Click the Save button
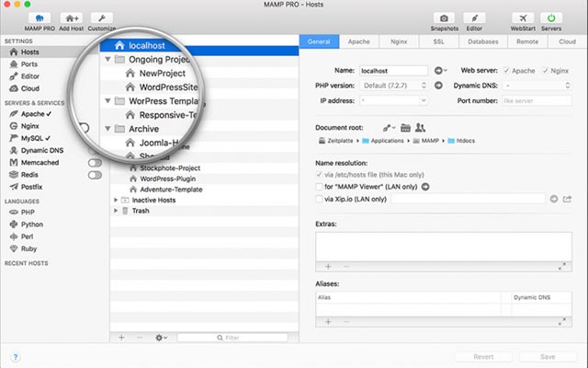 pos(547,355)
